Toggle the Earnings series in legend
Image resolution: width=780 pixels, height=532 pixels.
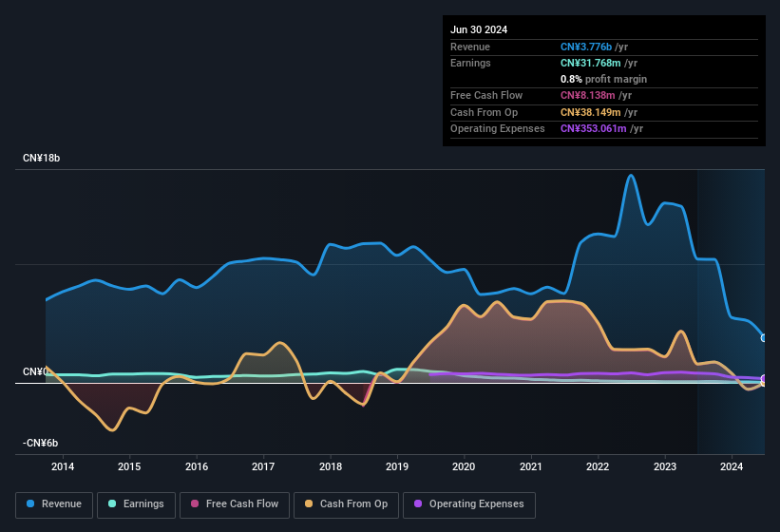click(x=136, y=504)
